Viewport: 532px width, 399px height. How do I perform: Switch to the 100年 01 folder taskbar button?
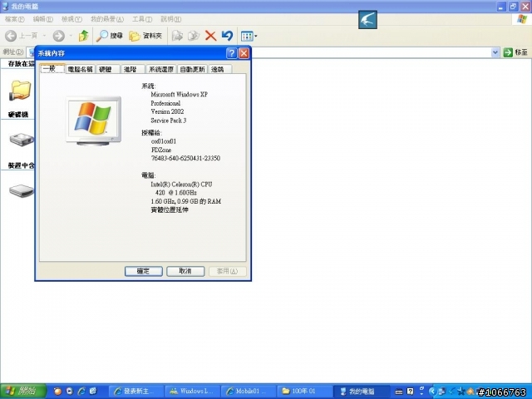click(305, 392)
